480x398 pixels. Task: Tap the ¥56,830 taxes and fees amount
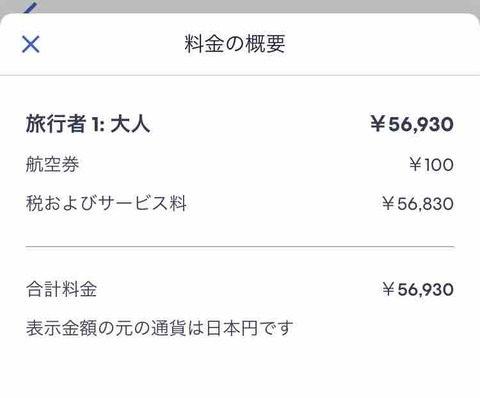click(x=418, y=204)
